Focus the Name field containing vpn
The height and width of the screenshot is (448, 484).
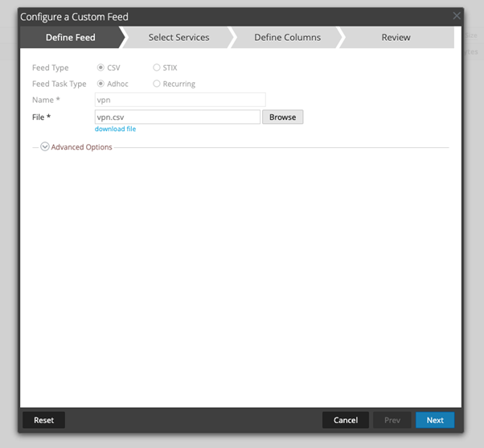[x=180, y=100]
